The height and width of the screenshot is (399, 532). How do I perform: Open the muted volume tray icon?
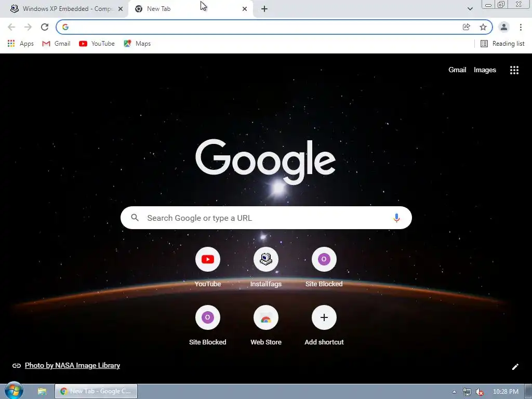pyautogui.click(x=479, y=392)
